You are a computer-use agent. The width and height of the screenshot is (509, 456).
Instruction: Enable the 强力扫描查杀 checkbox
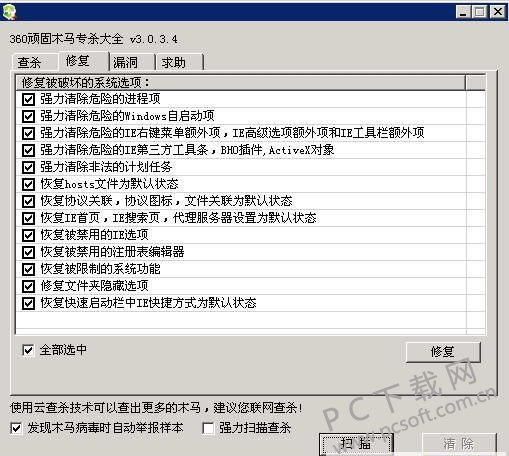(208, 428)
